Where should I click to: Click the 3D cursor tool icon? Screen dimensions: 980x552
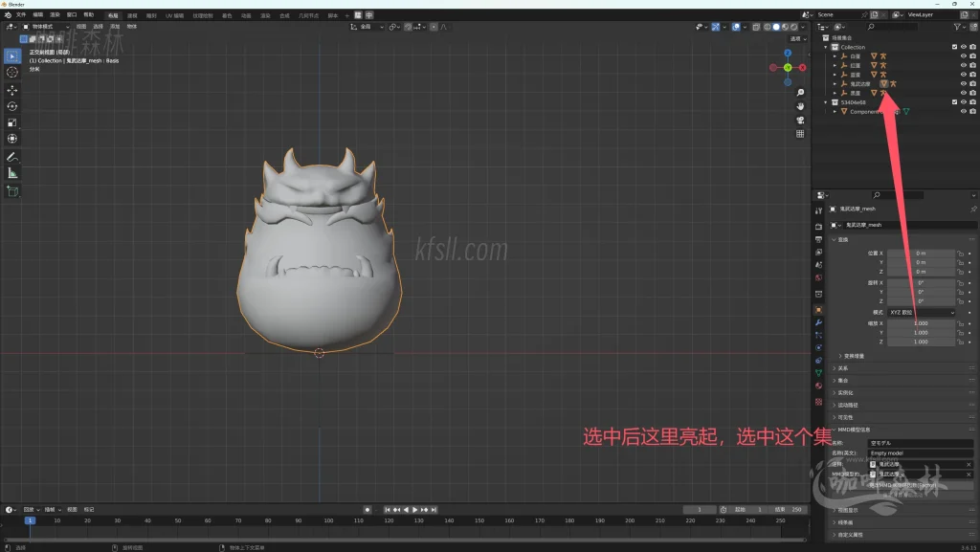tap(11, 74)
